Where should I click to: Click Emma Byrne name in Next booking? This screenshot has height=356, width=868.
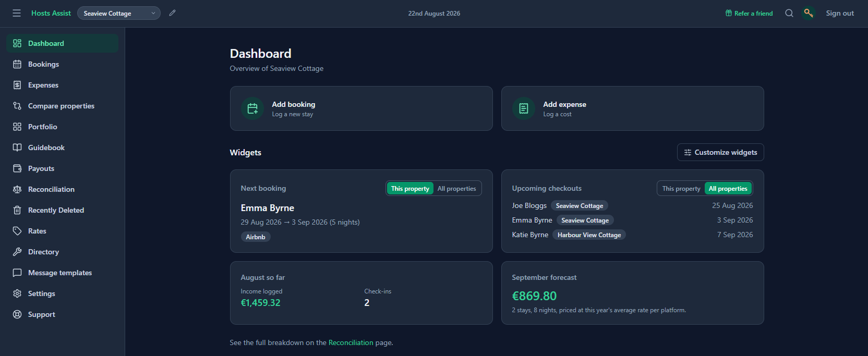point(268,208)
